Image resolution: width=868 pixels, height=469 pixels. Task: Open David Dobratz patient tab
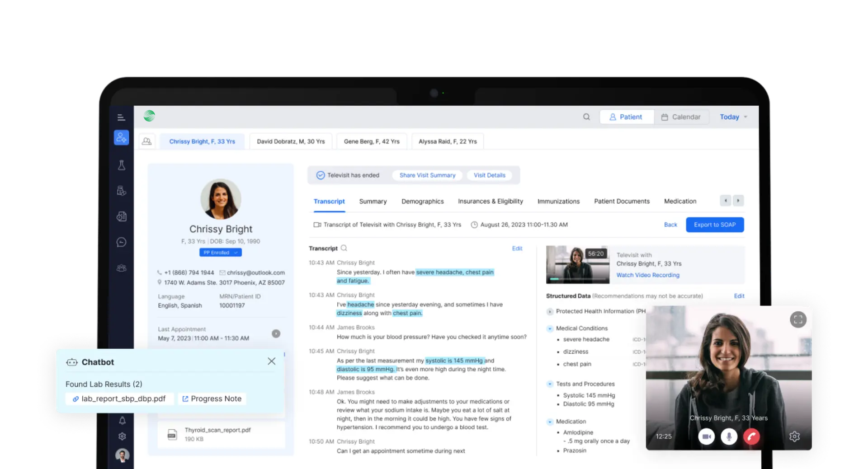point(291,141)
